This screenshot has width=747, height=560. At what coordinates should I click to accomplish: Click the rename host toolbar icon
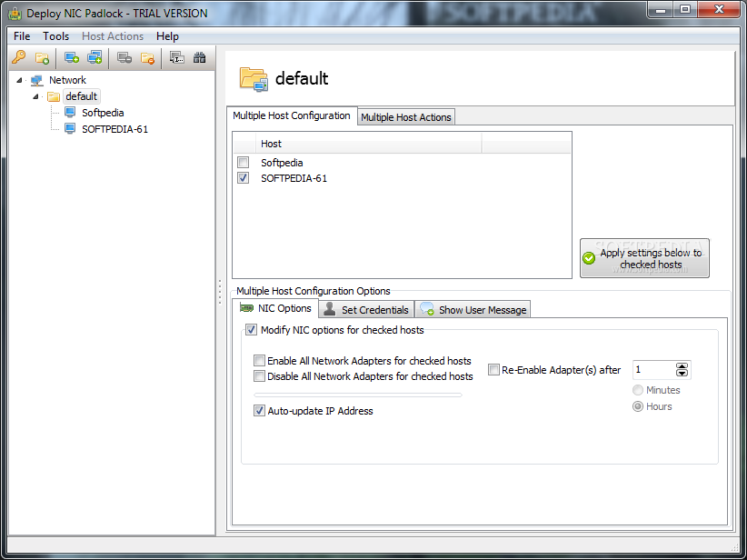[x=176, y=58]
